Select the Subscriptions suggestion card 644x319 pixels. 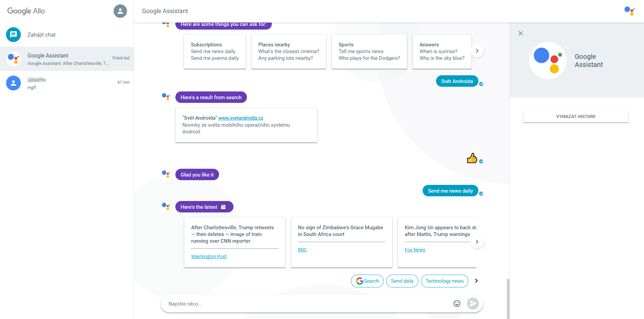coord(215,51)
